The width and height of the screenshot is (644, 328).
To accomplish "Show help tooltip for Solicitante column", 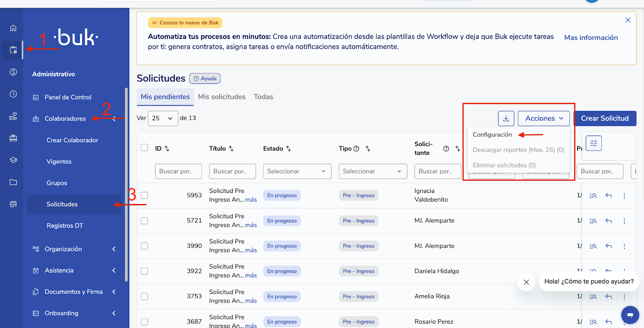I will 446,149.
